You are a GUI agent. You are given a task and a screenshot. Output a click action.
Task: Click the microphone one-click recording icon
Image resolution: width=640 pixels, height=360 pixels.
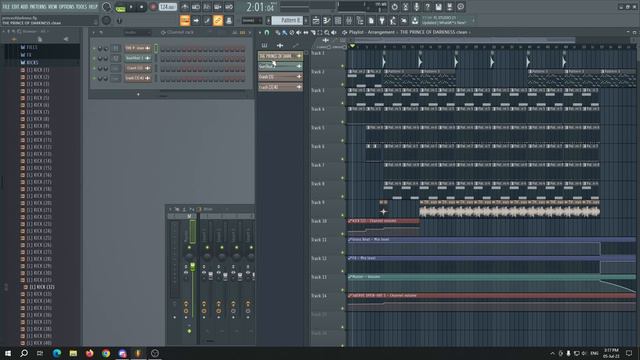pyautogui.click(x=416, y=7)
